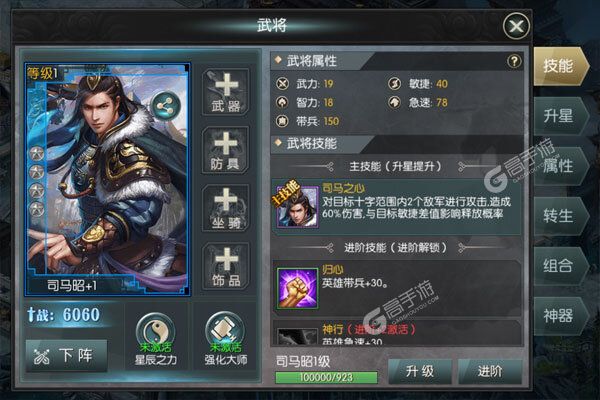Switch to the 组合 tab

click(560, 266)
